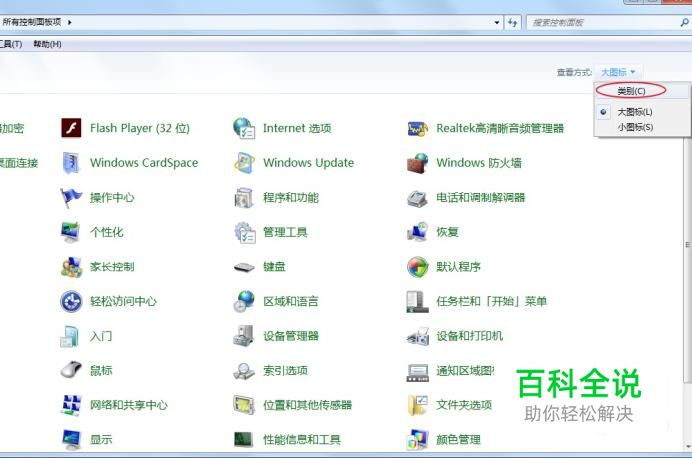Open the 帮助(H) menu

coord(47,44)
